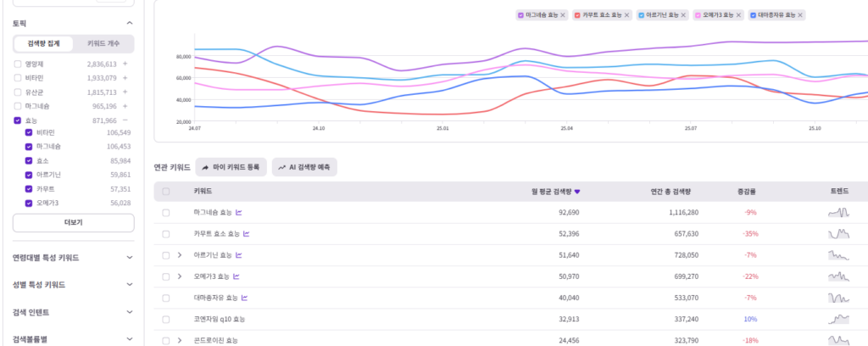Select the 코엔자임 q10 효능 row checkbox
868x346 pixels.
click(166, 320)
